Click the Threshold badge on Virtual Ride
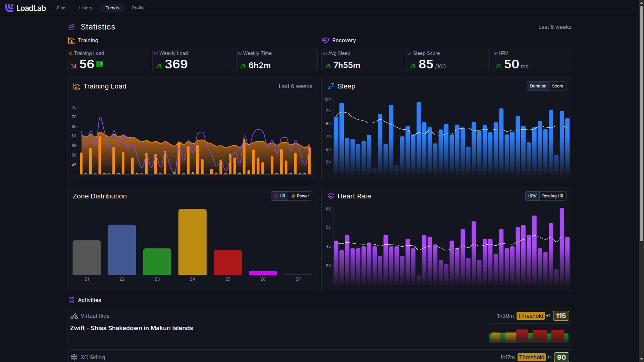The image size is (644, 362). click(x=531, y=316)
